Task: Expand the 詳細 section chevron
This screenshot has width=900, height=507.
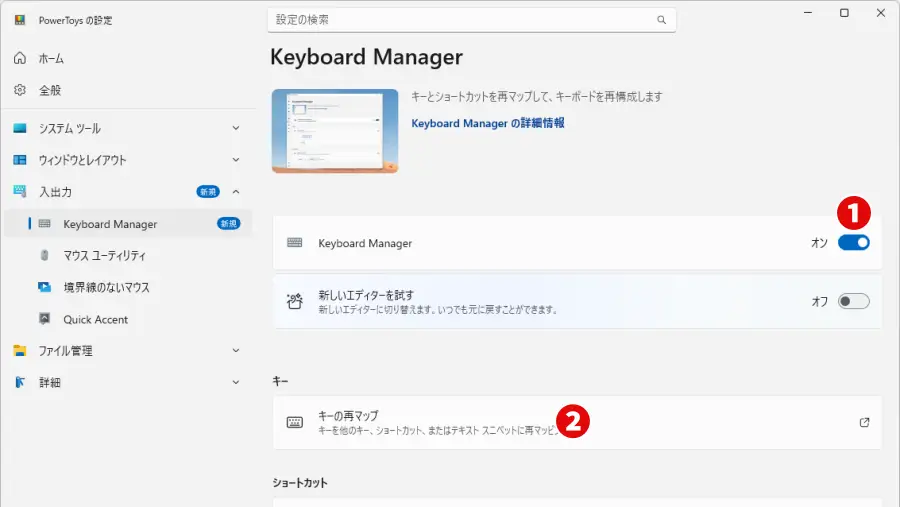Action: tap(236, 382)
